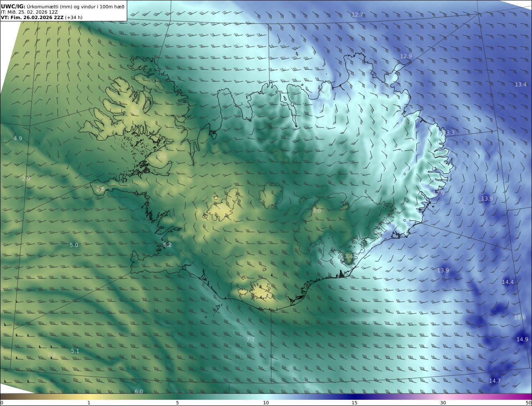Click the 6.2 value label
532x406 pixels.
(x=167, y=245)
